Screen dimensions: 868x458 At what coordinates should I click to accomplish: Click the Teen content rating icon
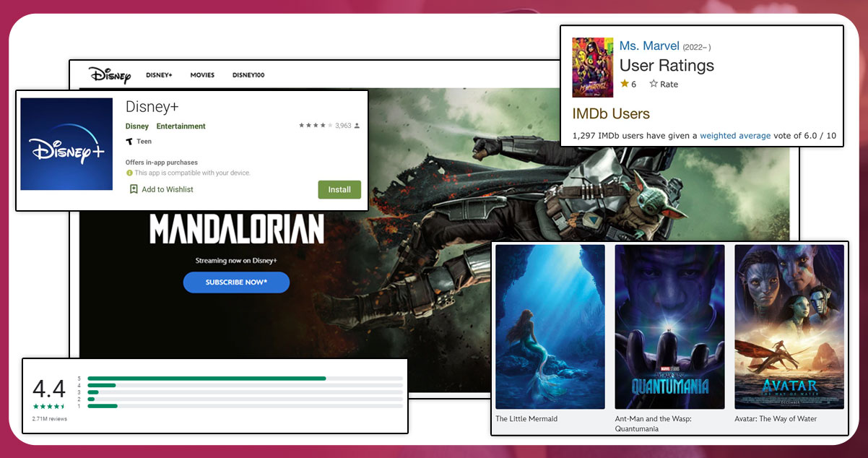click(129, 142)
